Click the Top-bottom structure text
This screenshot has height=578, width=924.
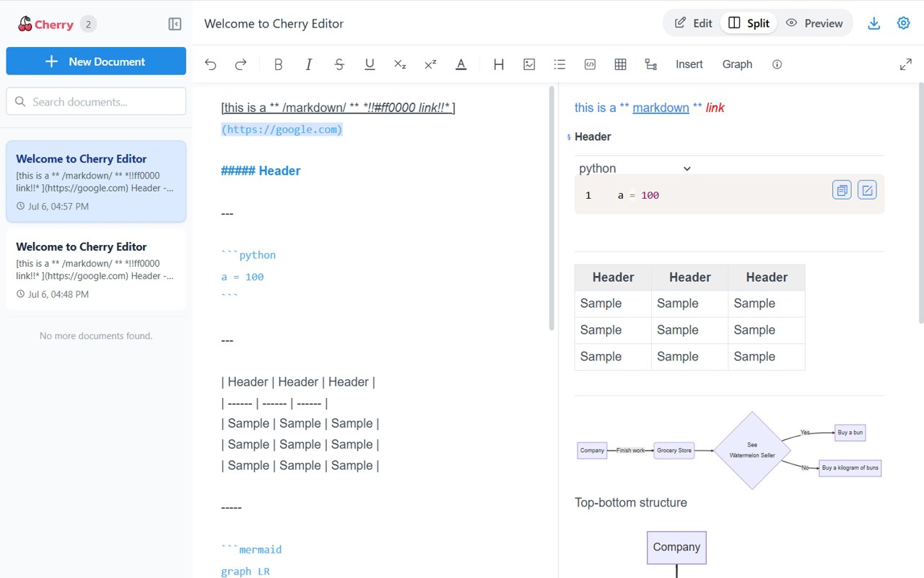coord(631,503)
